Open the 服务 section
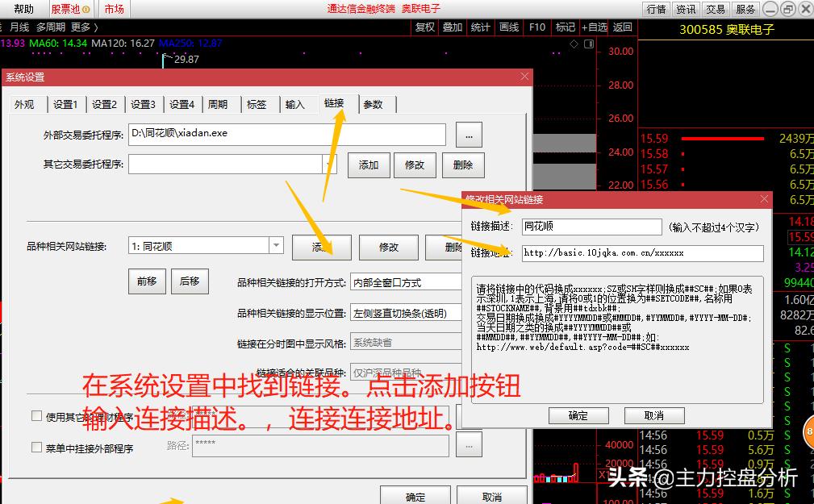 click(x=745, y=9)
